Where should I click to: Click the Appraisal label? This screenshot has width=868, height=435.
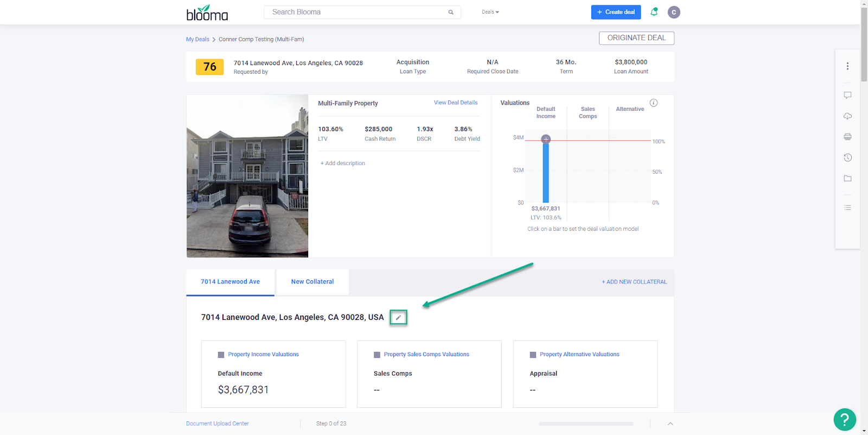click(x=543, y=374)
